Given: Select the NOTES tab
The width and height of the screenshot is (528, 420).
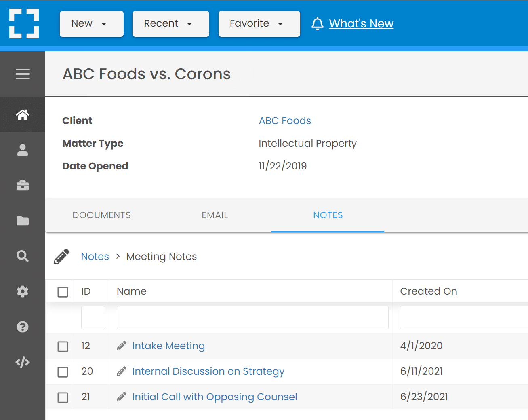Looking at the screenshot, I should pos(328,215).
